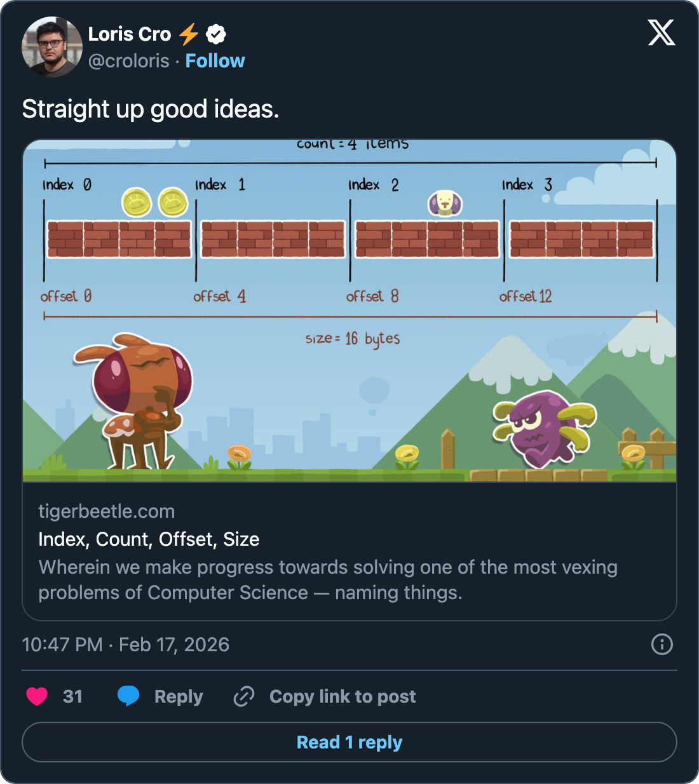The width and height of the screenshot is (699, 784).
Task: Follow the @croloris account
Action: [215, 61]
